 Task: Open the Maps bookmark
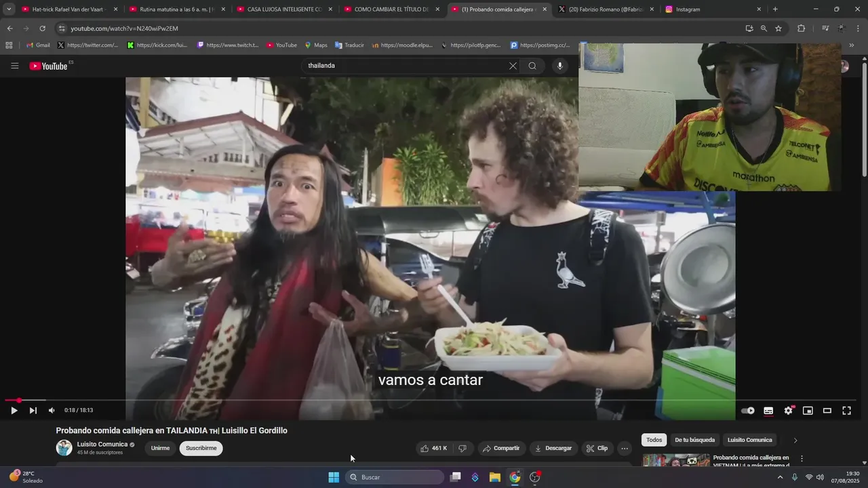pyautogui.click(x=316, y=45)
